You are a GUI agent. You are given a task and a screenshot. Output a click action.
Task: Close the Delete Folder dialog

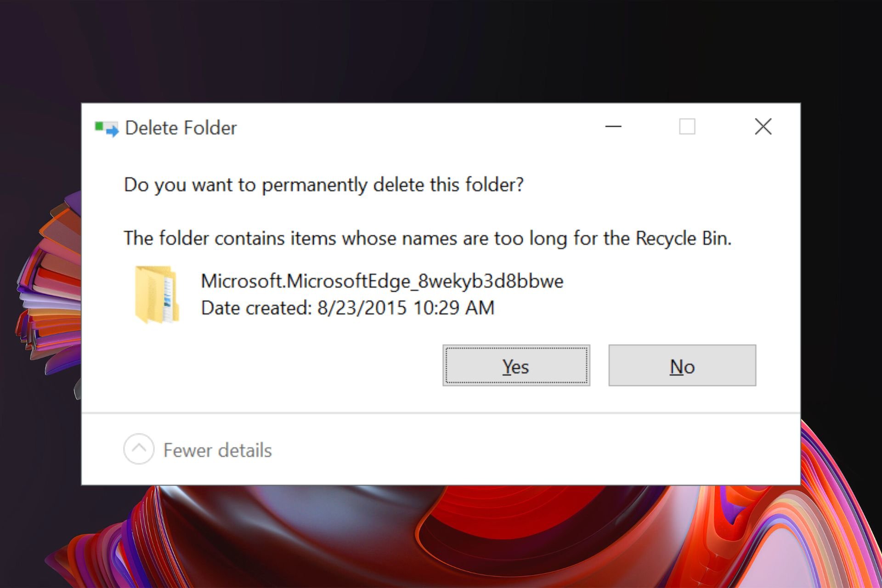(763, 126)
